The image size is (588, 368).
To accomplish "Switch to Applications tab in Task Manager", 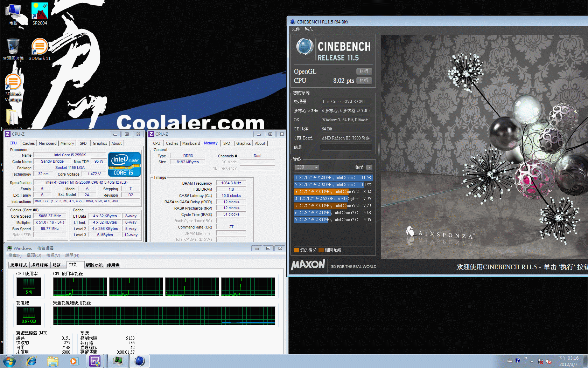I will 19,265.
